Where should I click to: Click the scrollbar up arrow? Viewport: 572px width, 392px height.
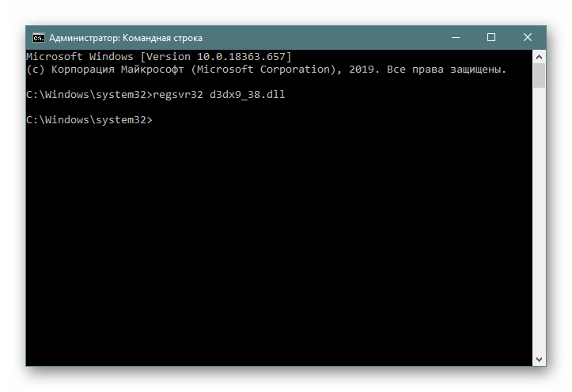click(540, 57)
